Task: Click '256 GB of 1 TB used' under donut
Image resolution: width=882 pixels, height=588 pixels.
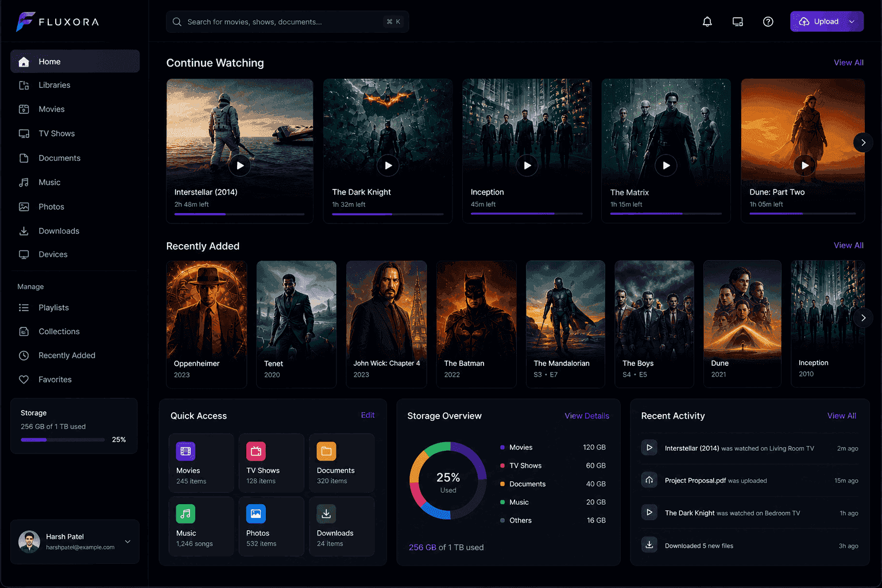Action: [x=446, y=547]
